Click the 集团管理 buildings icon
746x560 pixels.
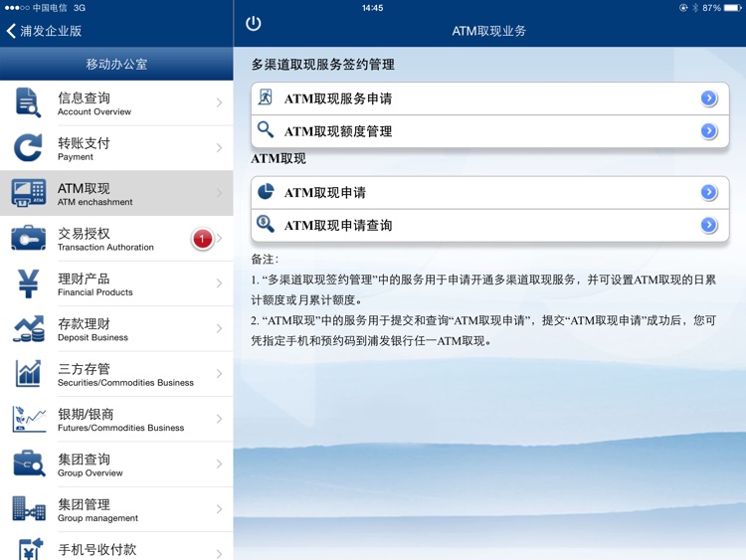29,508
